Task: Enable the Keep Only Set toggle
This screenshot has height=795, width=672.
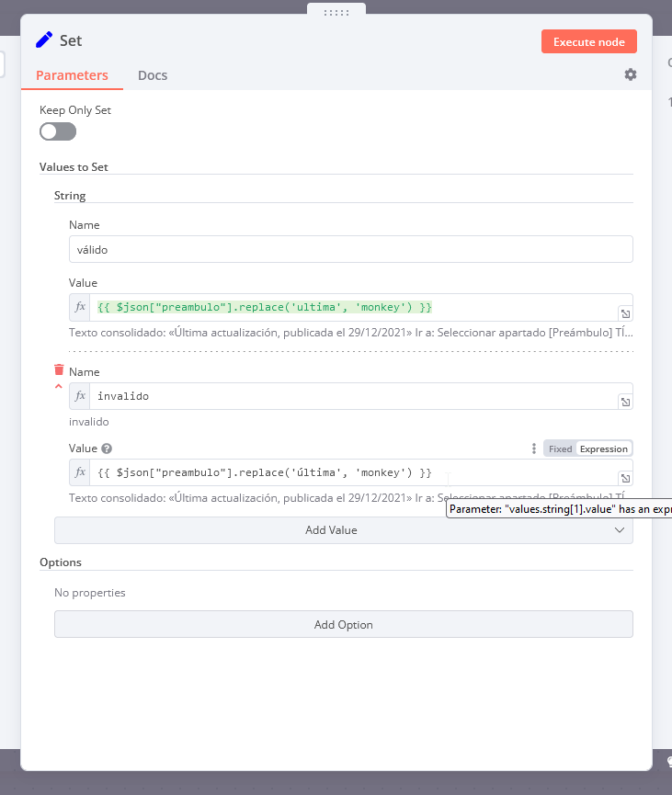Action: (x=58, y=131)
